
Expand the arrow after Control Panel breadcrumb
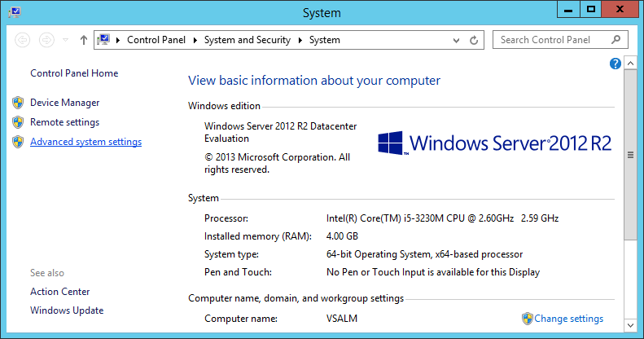click(195, 40)
